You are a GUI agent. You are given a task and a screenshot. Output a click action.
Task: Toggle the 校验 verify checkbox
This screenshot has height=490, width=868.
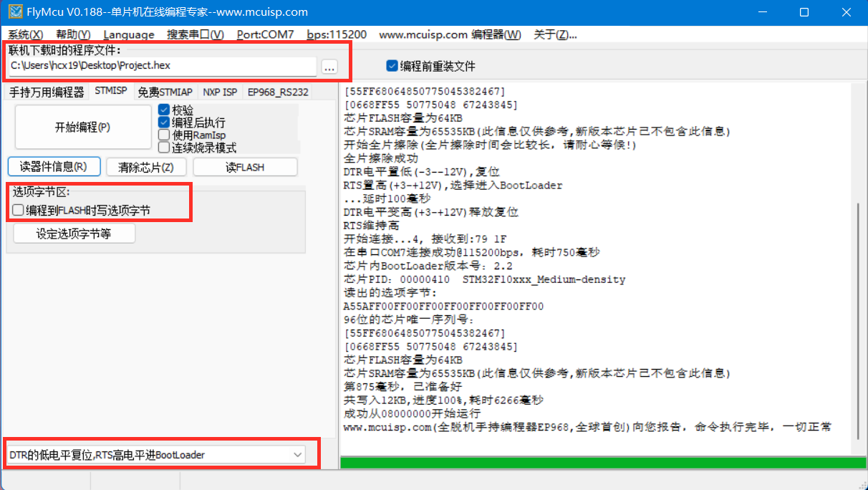click(164, 110)
